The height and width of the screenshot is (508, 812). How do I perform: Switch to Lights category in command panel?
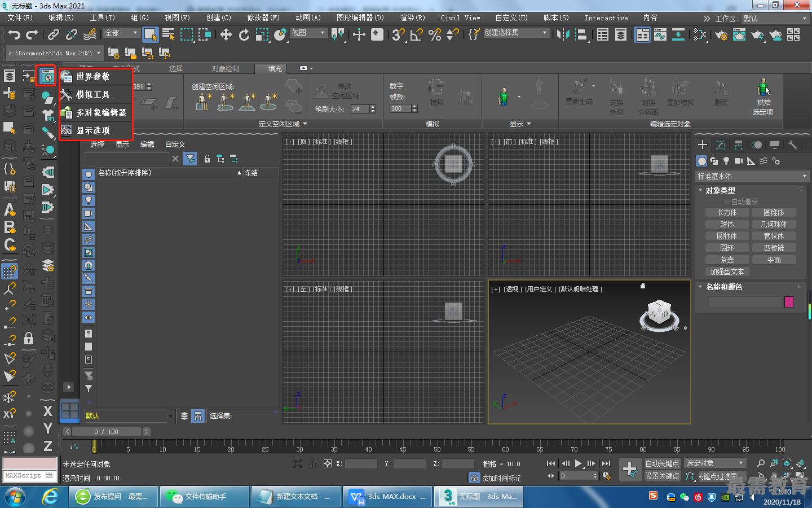[726, 161]
